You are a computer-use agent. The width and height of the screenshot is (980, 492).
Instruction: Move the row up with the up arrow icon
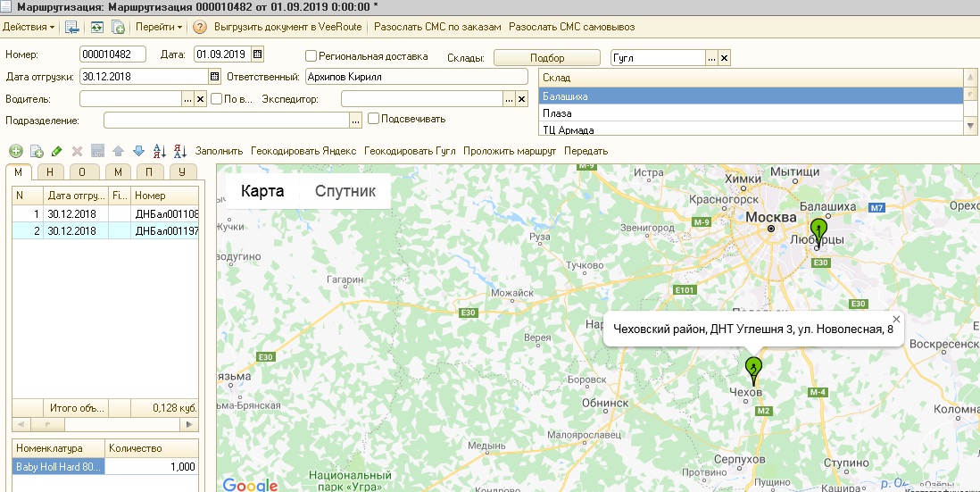tap(118, 151)
